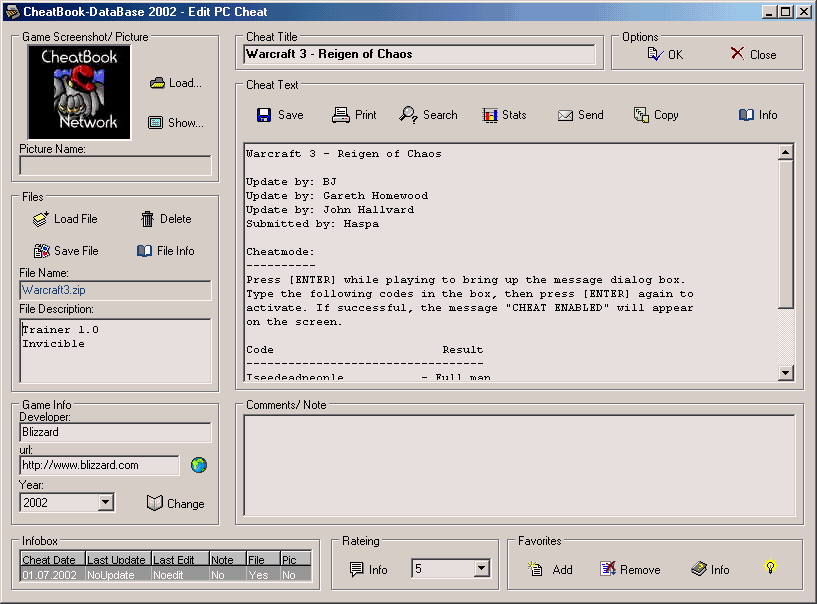Viewport: 817px width, 604px height.
Task: Remove this cheat from Favorites
Action: tap(630, 569)
